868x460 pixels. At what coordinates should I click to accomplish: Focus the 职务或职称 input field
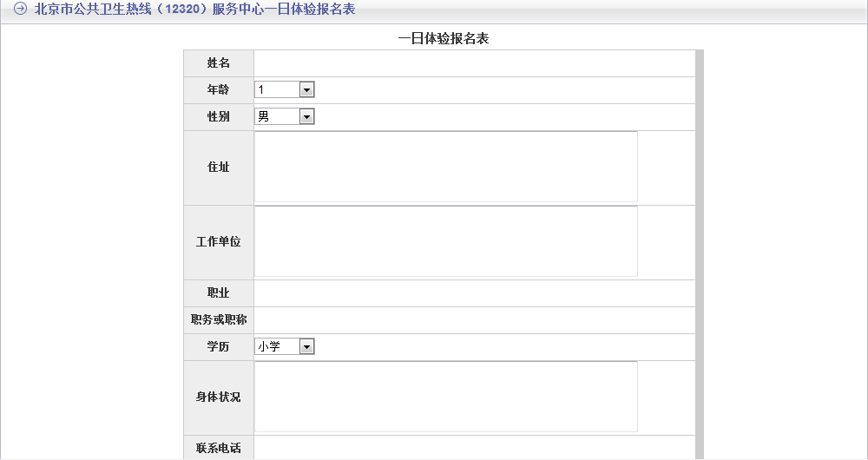[475, 320]
